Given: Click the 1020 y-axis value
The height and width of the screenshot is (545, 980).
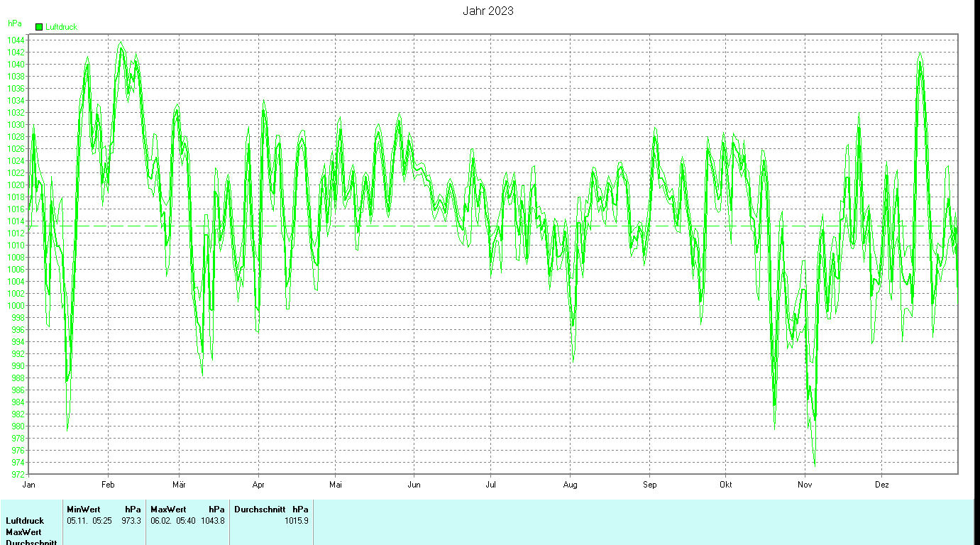Looking at the screenshot, I should pyautogui.click(x=17, y=185).
